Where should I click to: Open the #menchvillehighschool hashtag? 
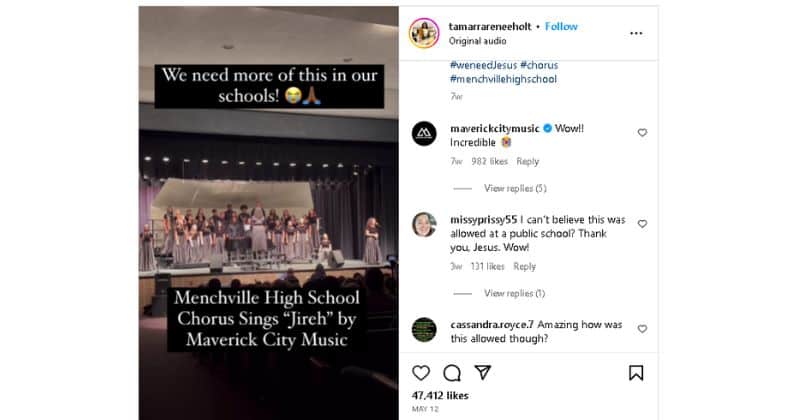click(x=503, y=79)
